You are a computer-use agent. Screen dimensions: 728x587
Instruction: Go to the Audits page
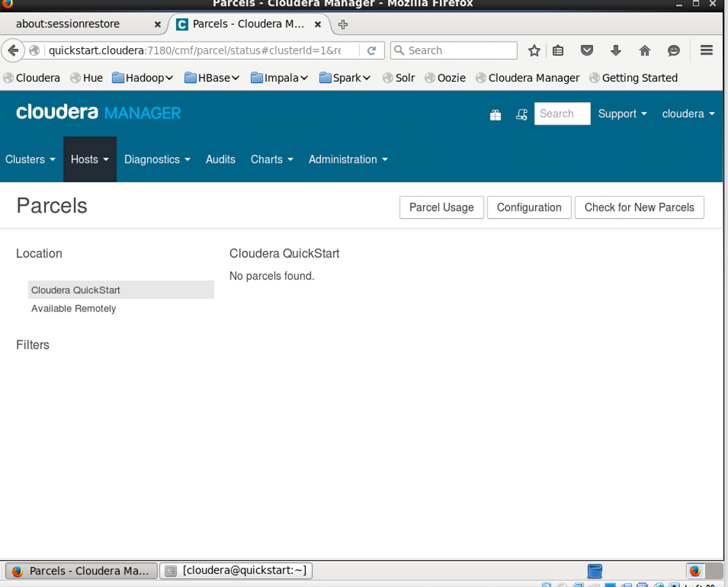tap(220, 160)
